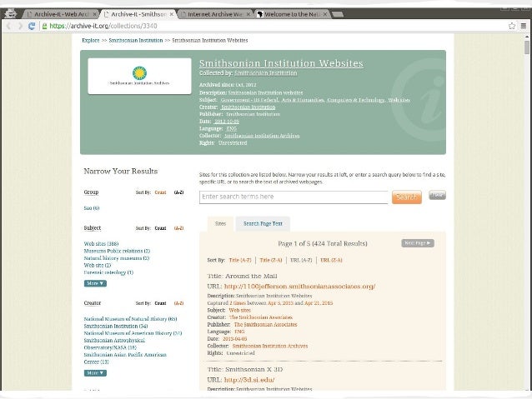
Task: Open Smithsonian Institution breadcrumb link
Action: 136,40
